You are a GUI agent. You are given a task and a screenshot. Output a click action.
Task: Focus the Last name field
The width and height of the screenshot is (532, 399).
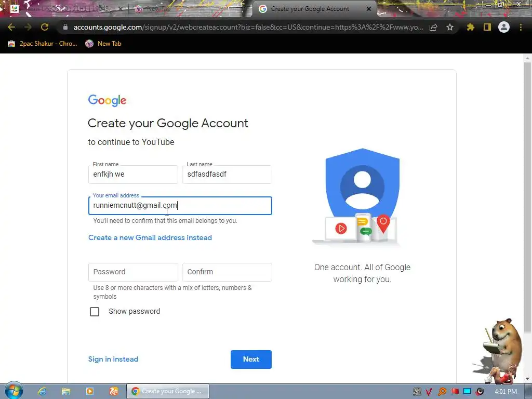(x=228, y=175)
